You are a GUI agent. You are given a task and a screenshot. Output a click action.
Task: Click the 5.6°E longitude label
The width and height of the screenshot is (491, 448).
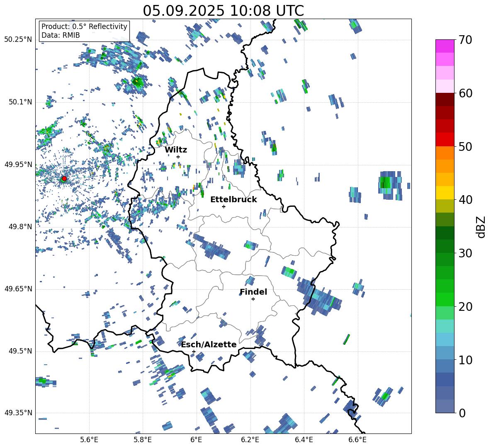(89, 440)
